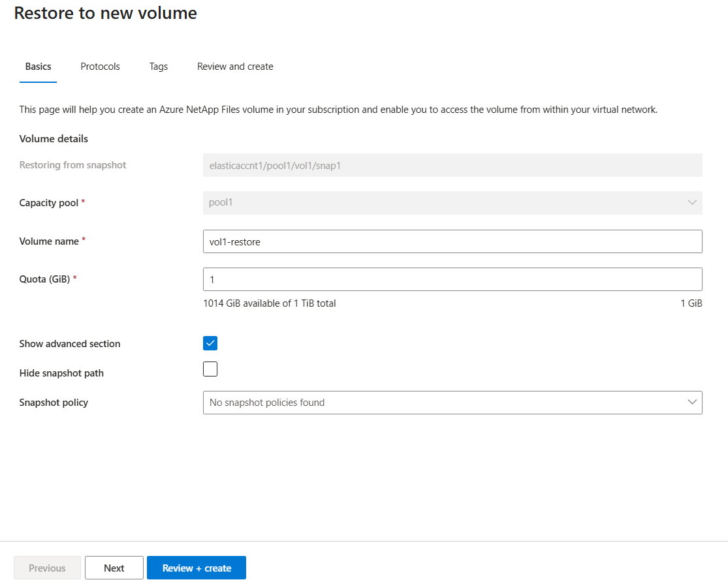
Task: Click the Next button
Action: click(114, 567)
